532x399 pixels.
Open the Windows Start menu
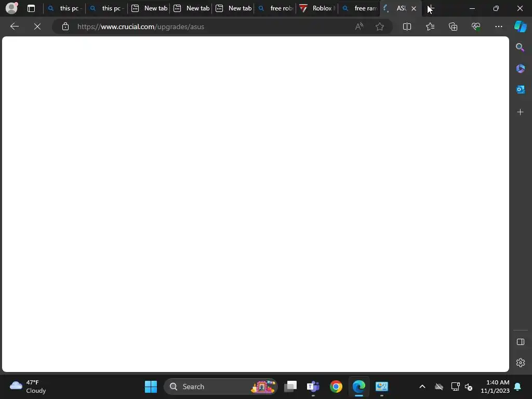[x=151, y=387]
